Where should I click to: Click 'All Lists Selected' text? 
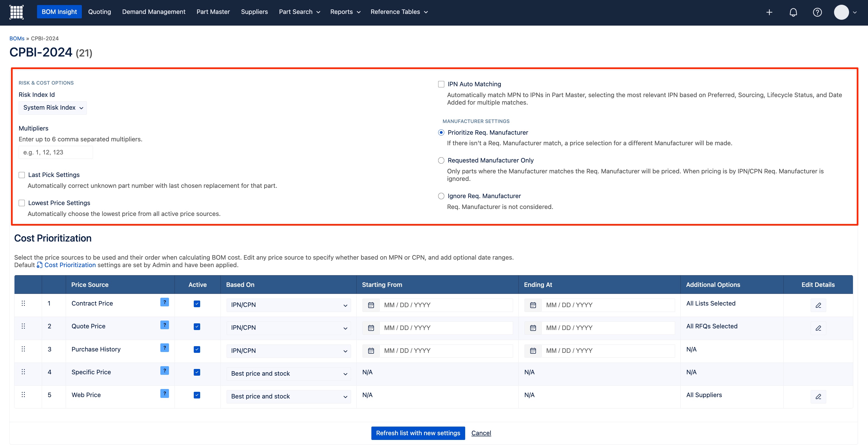(x=711, y=304)
